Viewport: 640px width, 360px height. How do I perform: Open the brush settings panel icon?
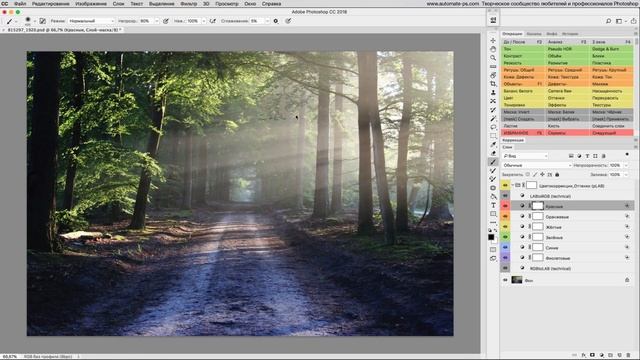[x=42, y=21]
